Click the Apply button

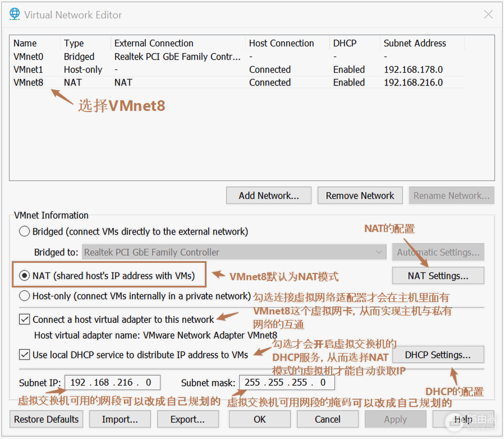click(x=395, y=419)
